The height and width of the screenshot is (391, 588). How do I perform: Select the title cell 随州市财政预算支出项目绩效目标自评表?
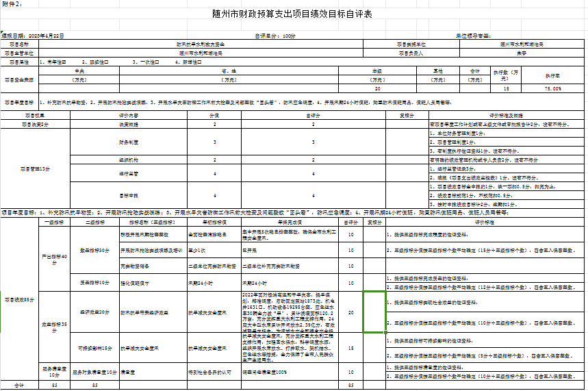pyautogui.click(x=292, y=14)
